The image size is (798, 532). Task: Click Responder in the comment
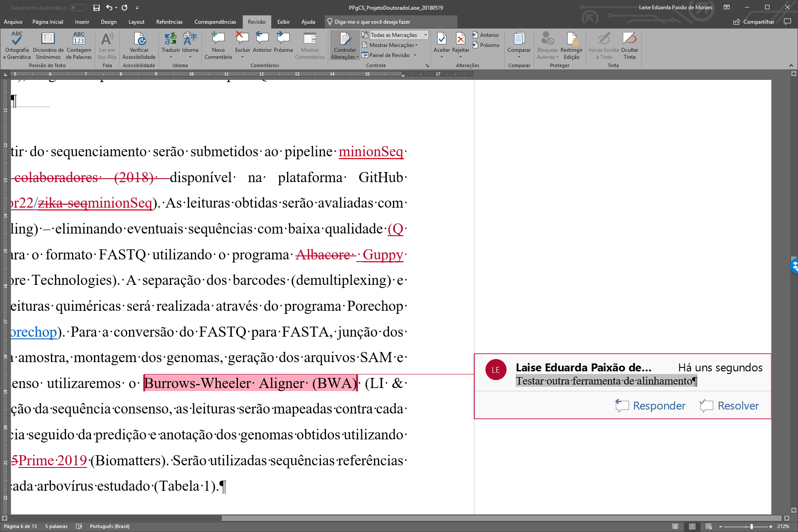tap(651, 406)
